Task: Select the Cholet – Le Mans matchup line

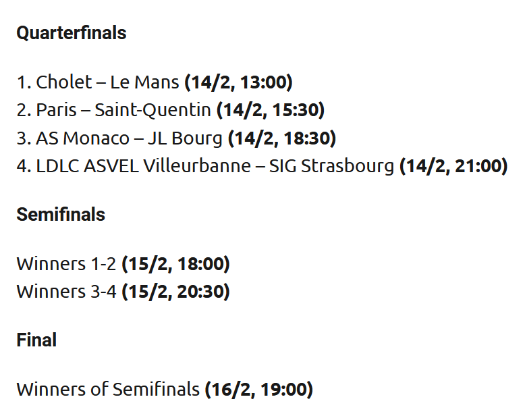Action: [155, 82]
